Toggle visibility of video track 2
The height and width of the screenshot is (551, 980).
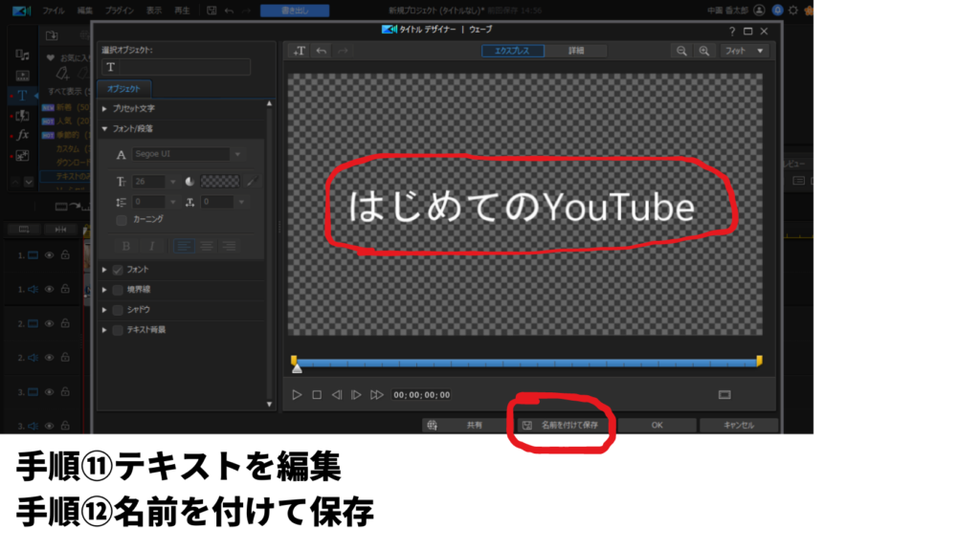pyautogui.click(x=49, y=323)
